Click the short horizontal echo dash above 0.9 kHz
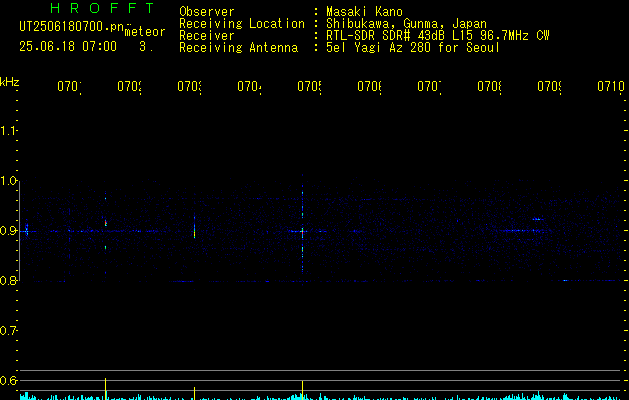The height and width of the screenshot is (400, 629). (x=538, y=219)
